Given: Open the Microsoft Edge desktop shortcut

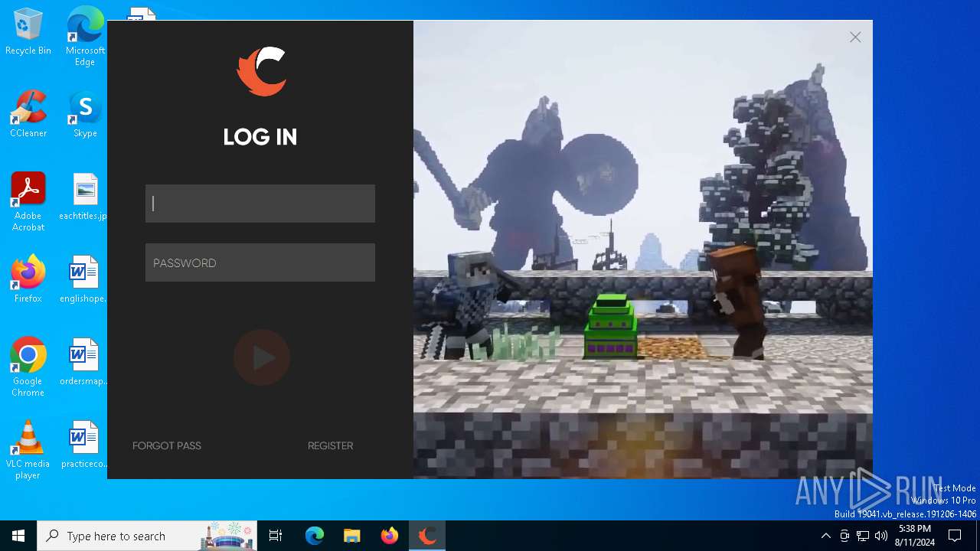Looking at the screenshot, I should tap(85, 37).
